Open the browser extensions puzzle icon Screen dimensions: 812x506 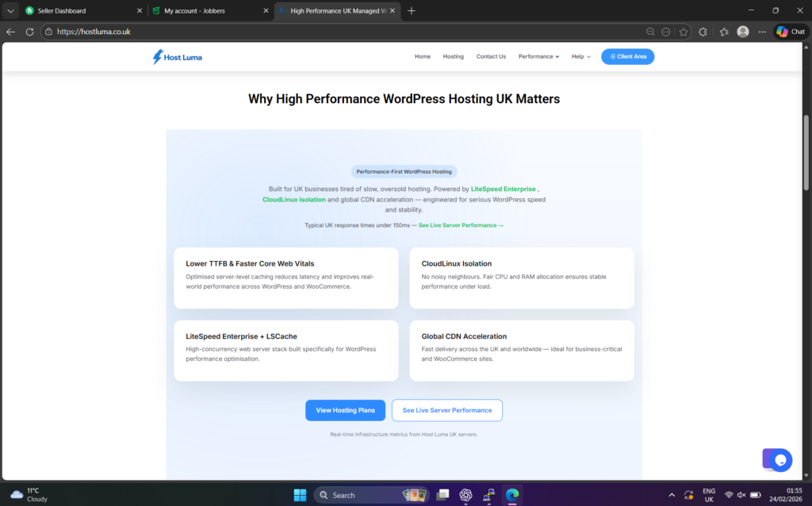point(703,32)
